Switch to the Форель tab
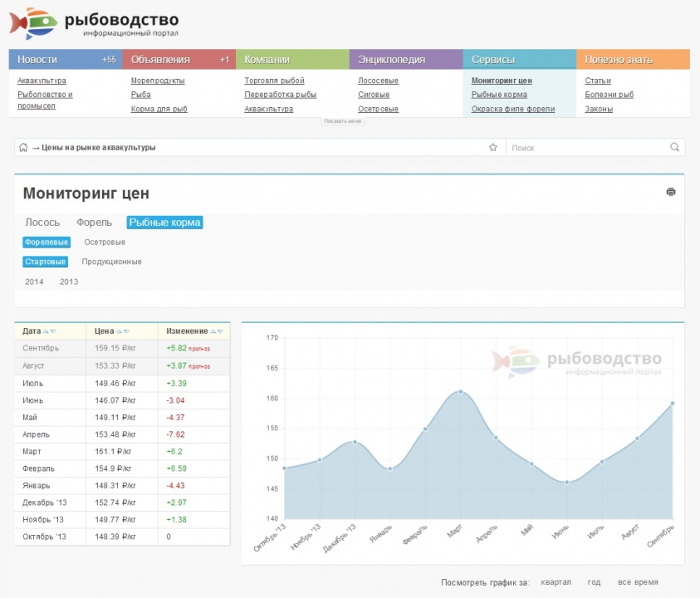 (94, 222)
